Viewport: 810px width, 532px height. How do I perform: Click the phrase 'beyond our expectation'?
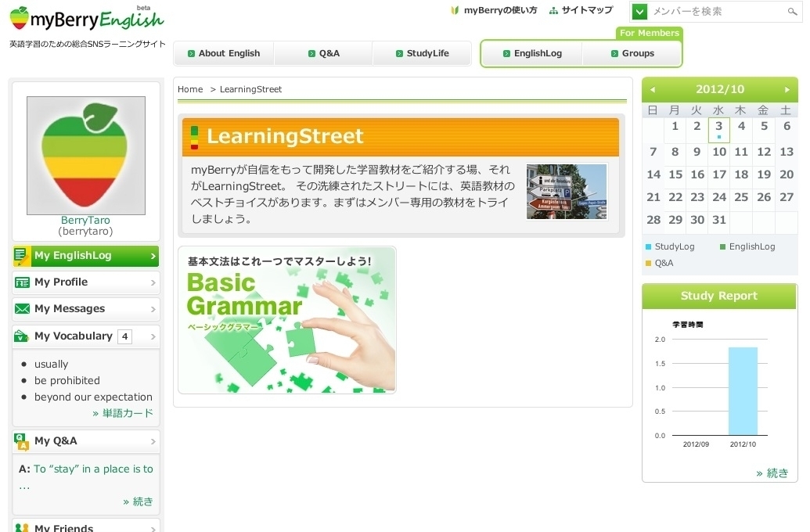click(93, 397)
